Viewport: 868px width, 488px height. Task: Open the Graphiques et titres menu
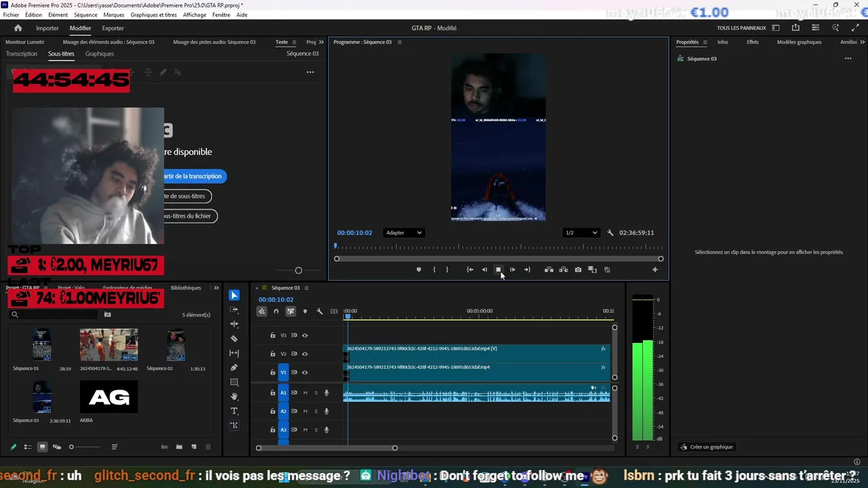coord(153,15)
